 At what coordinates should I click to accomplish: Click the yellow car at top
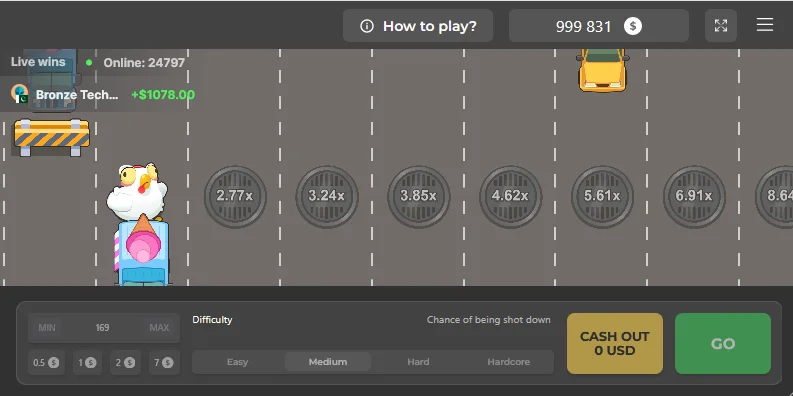point(602,70)
